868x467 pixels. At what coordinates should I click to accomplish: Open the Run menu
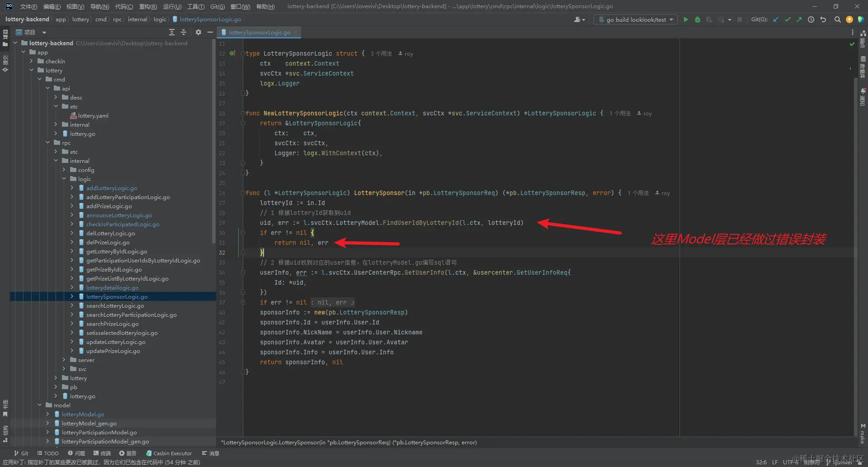click(172, 6)
